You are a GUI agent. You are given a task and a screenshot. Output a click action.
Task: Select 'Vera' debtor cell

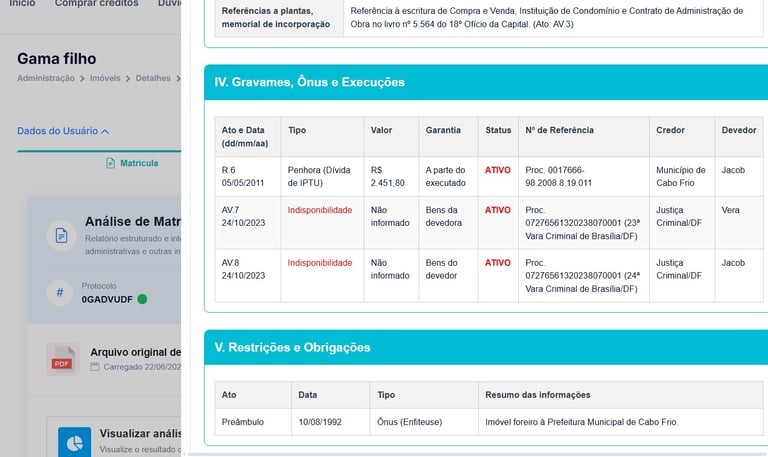pos(739,223)
